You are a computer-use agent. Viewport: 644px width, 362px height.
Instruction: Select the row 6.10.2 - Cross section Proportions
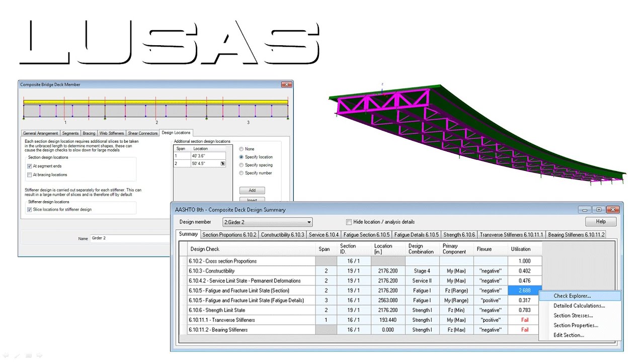point(361,261)
